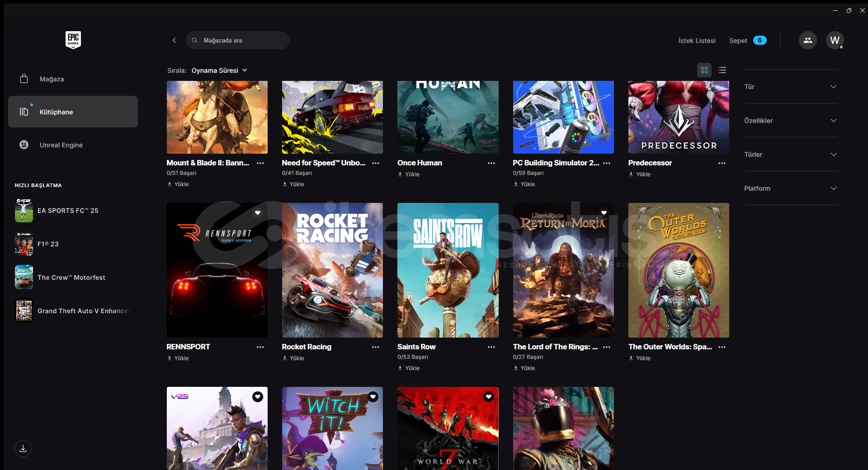The image size is (868, 470).
Task: Open options menu for Mount & Blade II
Action: 260,163
